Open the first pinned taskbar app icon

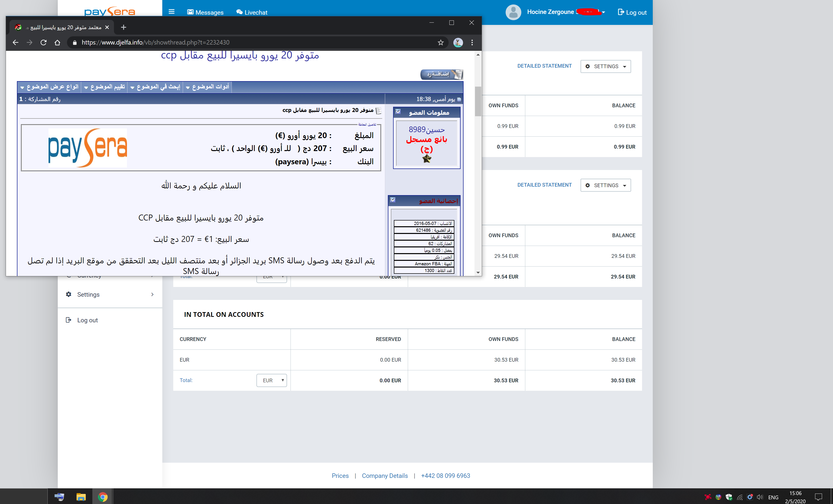point(59,497)
